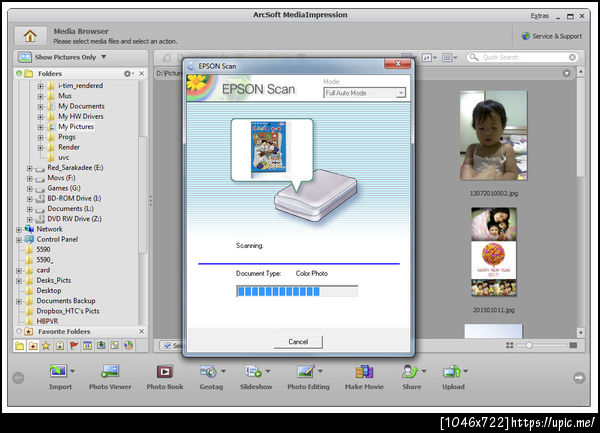Select Dropbox_HTC's Picts folder
Image resolution: width=600 pixels, height=433 pixels.
[68, 311]
